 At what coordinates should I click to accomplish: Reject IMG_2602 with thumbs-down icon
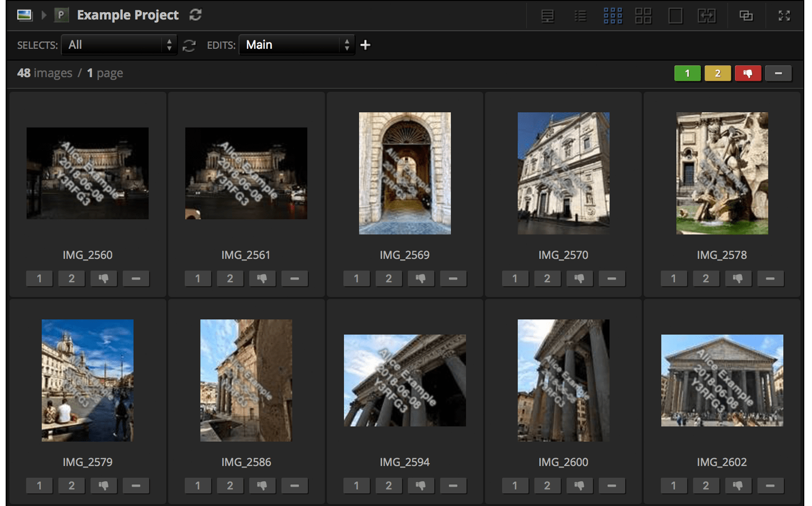coord(738,486)
